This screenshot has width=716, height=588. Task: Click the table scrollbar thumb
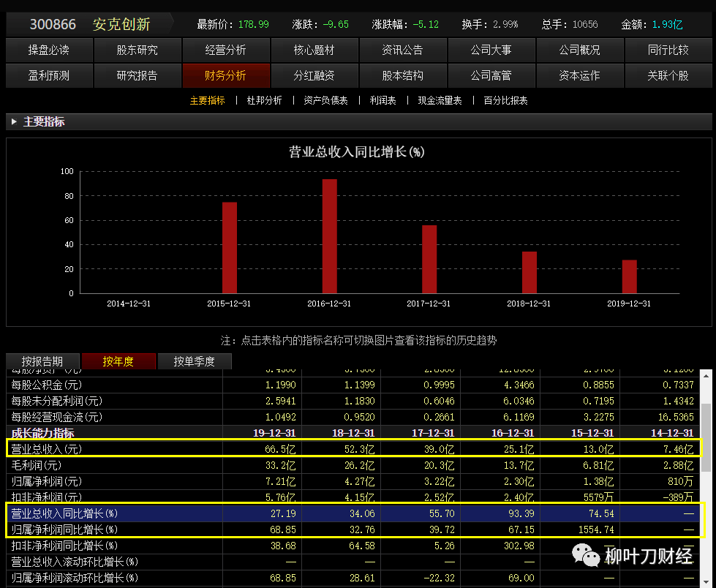tap(706, 437)
